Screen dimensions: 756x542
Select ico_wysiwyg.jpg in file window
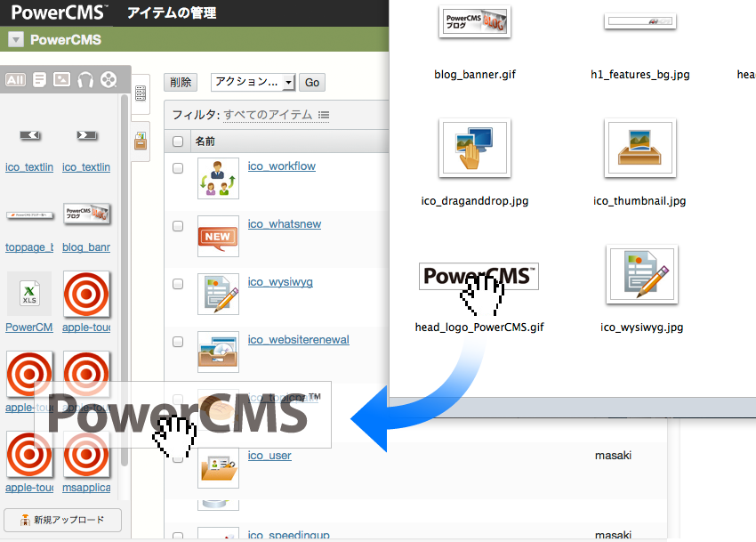[x=642, y=275]
